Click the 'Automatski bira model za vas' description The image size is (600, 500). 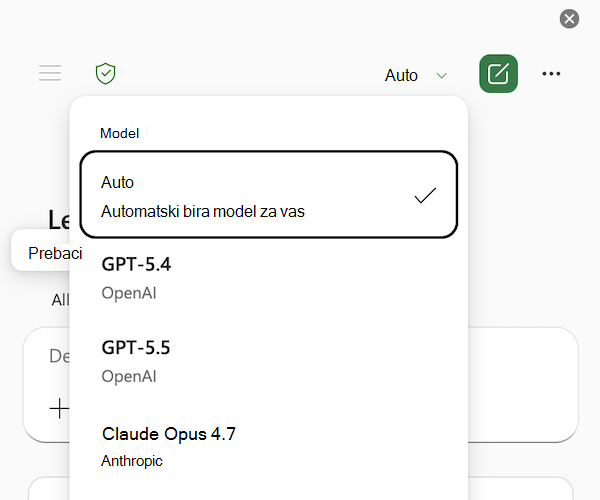pyautogui.click(x=203, y=212)
